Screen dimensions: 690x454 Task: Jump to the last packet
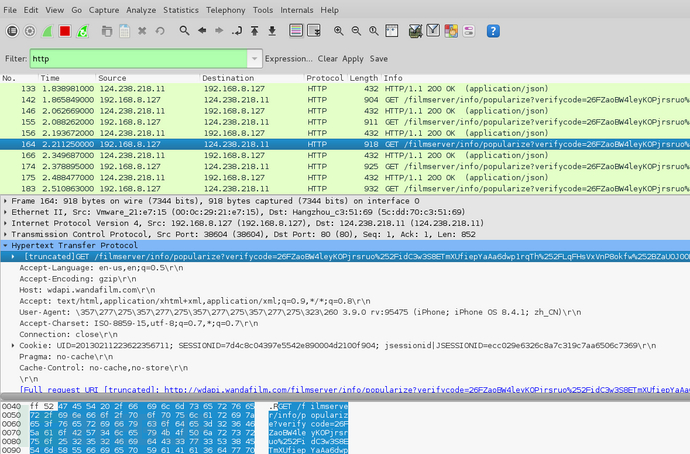(x=272, y=31)
